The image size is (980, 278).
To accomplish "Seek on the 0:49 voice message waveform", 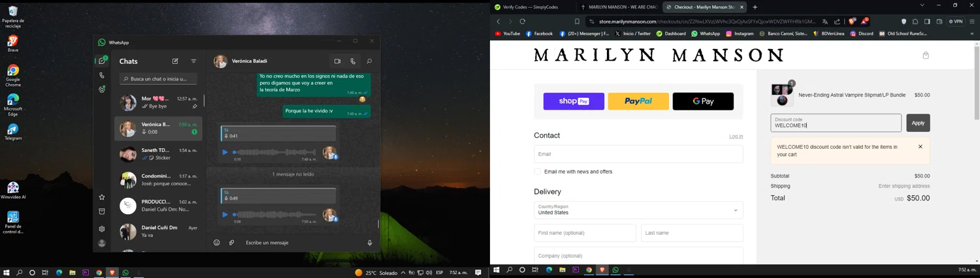I will point(274,215).
